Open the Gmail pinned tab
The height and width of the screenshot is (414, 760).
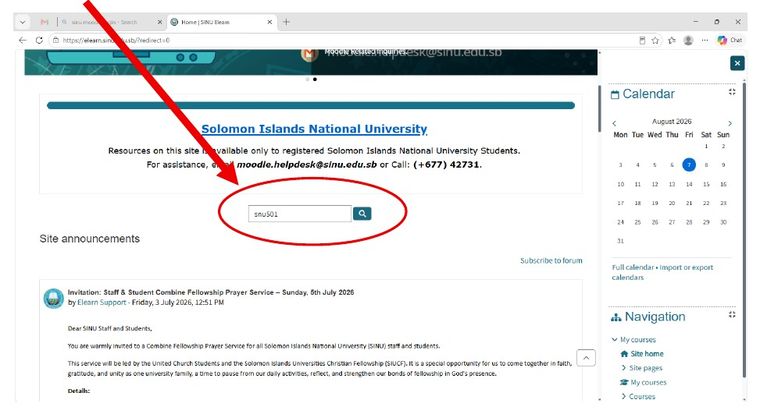pyautogui.click(x=45, y=22)
